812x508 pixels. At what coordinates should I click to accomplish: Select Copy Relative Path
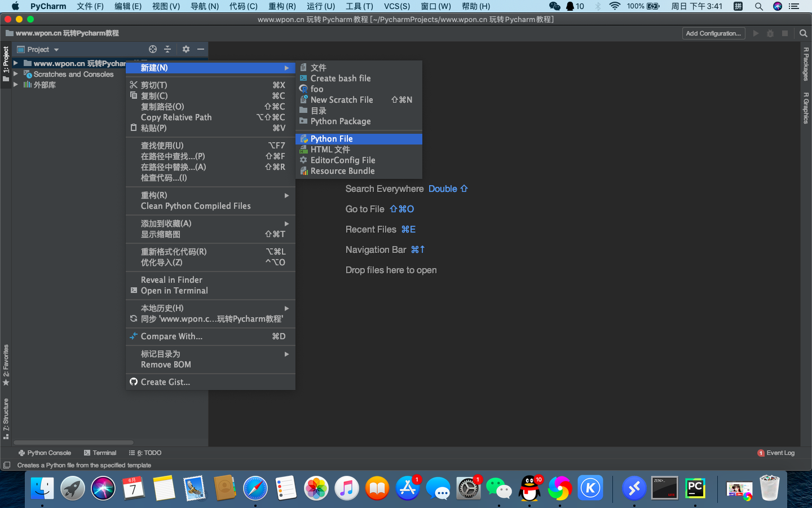210,117
